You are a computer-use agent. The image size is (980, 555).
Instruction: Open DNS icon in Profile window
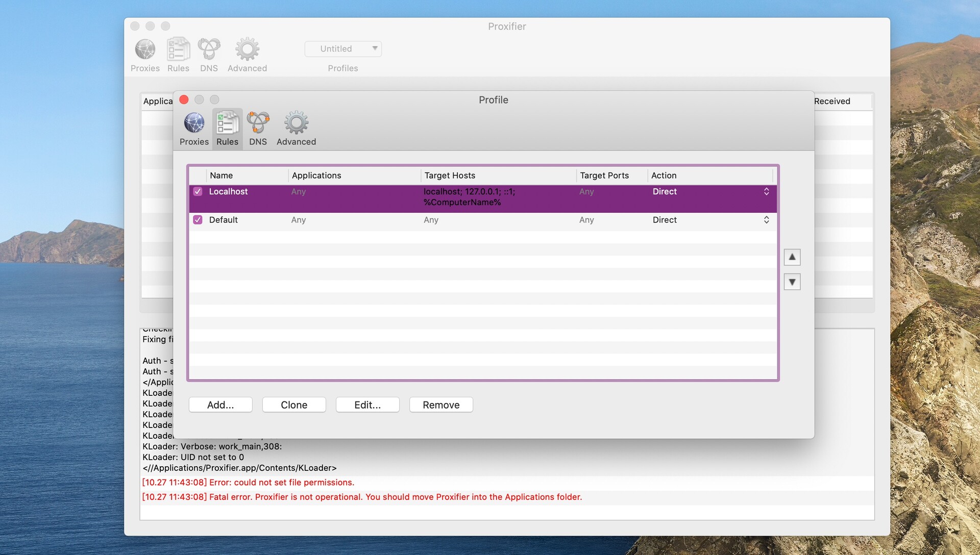[258, 129]
